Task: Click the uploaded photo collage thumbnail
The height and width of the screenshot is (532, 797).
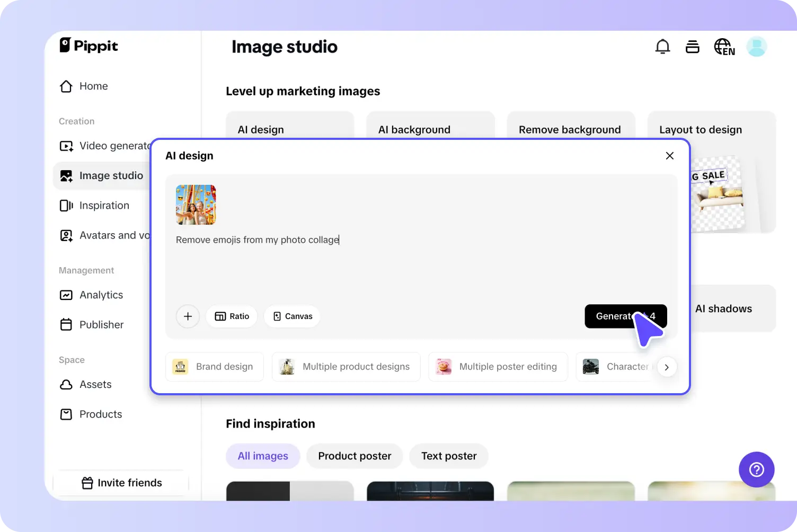Action: coord(196,205)
